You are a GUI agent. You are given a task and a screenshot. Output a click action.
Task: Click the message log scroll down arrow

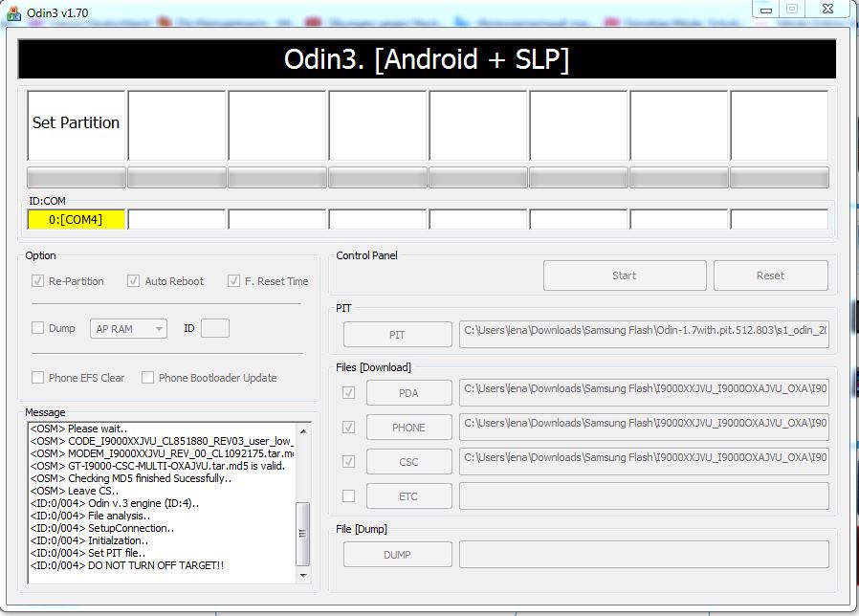coord(303,576)
